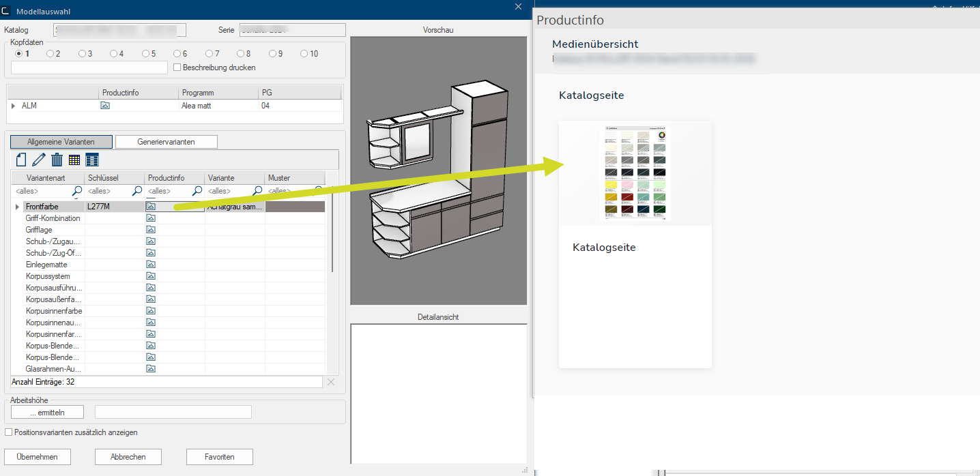This screenshot has width=980, height=476.
Task: Open Productinfo icon for Korpussystem row
Action: click(x=152, y=276)
